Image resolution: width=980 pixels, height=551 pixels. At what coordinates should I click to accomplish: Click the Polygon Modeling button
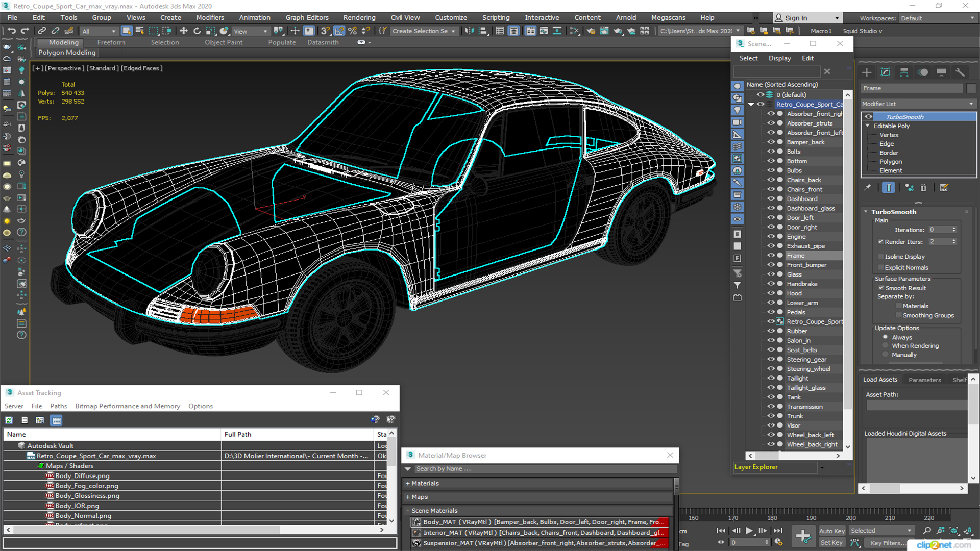[67, 52]
